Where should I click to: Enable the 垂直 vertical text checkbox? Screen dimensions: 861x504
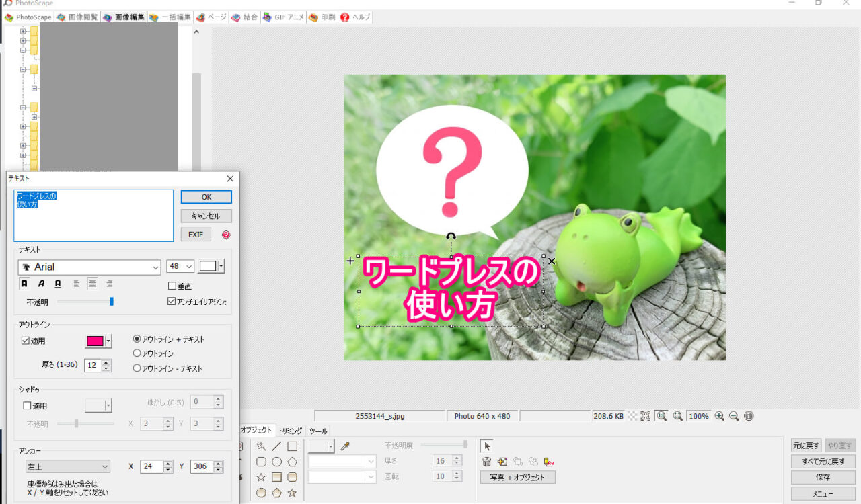[172, 286]
